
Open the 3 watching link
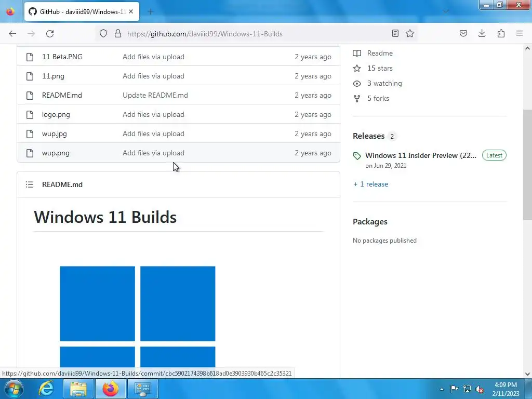pos(384,84)
